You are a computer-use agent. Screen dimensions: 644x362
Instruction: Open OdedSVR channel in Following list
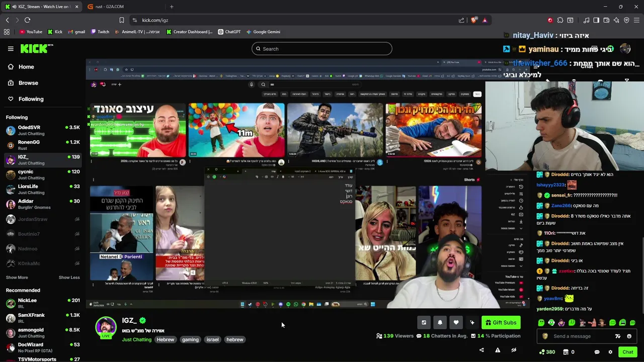43,130
